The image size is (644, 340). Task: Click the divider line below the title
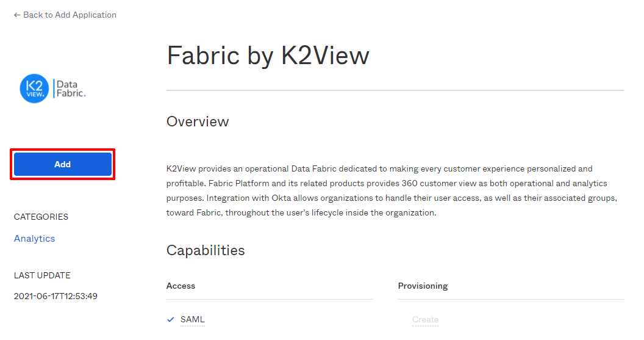pyautogui.click(x=395, y=90)
